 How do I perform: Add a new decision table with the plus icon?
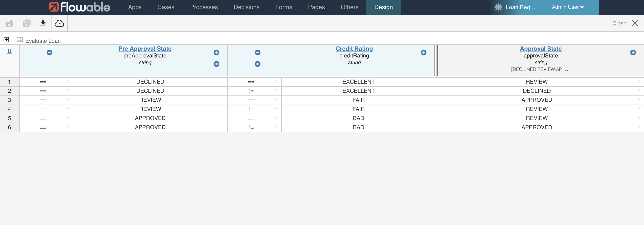click(x=6, y=39)
